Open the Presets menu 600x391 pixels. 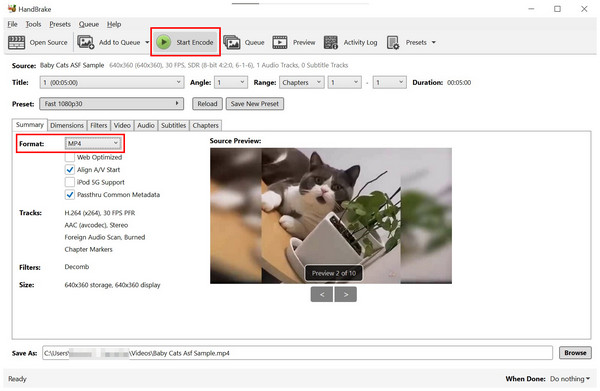[60, 24]
